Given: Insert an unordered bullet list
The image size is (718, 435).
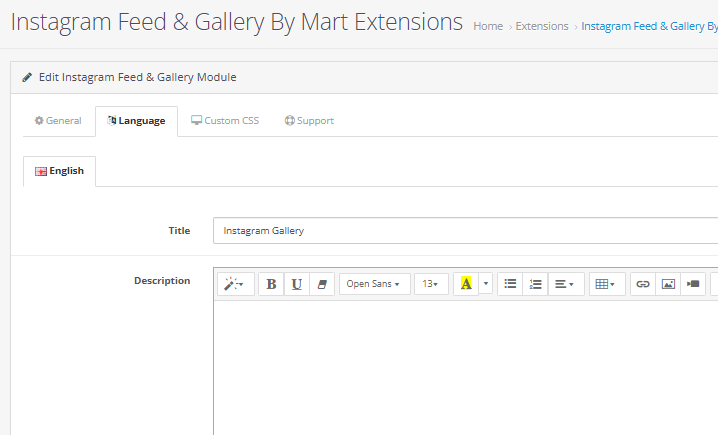Looking at the screenshot, I should (x=510, y=284).
